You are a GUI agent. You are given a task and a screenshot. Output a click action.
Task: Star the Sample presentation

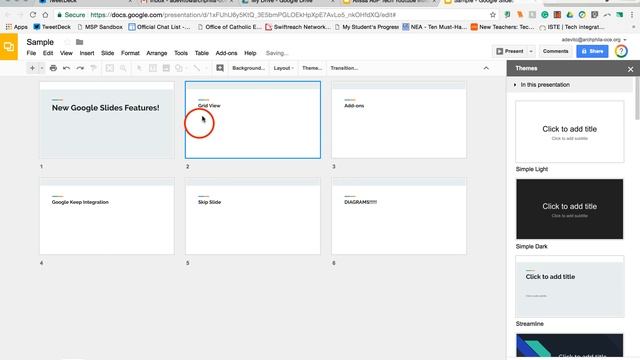tap(67, 42)
